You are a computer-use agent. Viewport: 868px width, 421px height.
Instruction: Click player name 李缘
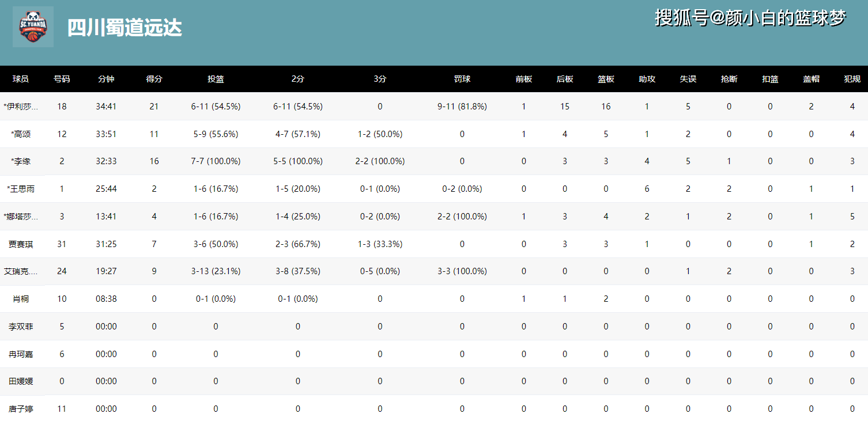(22, 161)
